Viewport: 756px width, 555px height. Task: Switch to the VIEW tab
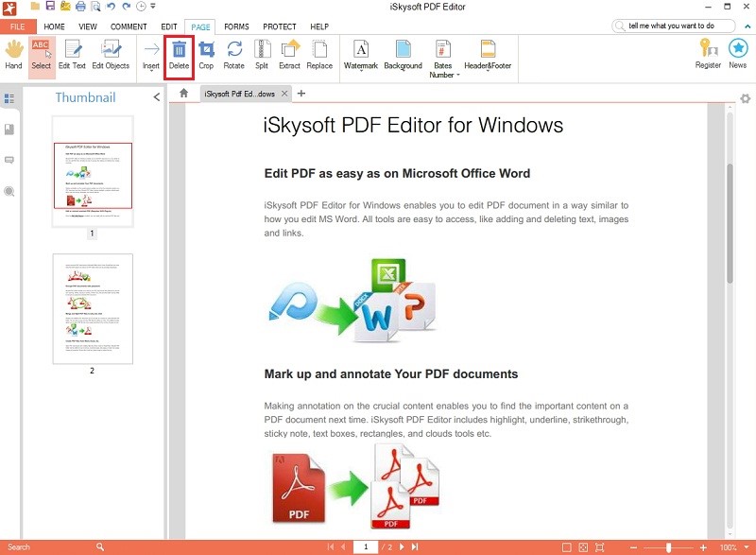point(88,26)
